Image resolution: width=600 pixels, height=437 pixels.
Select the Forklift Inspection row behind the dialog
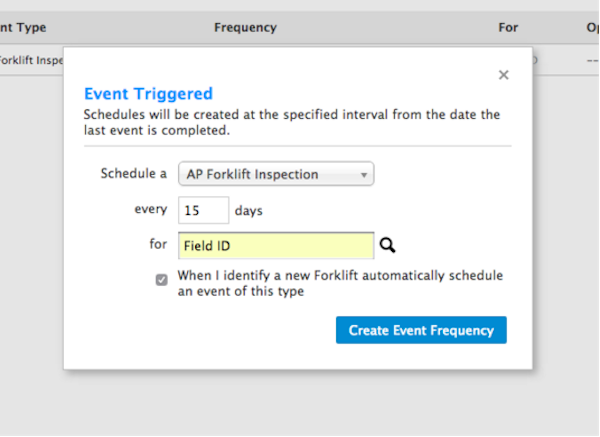[x=30, y=60]
